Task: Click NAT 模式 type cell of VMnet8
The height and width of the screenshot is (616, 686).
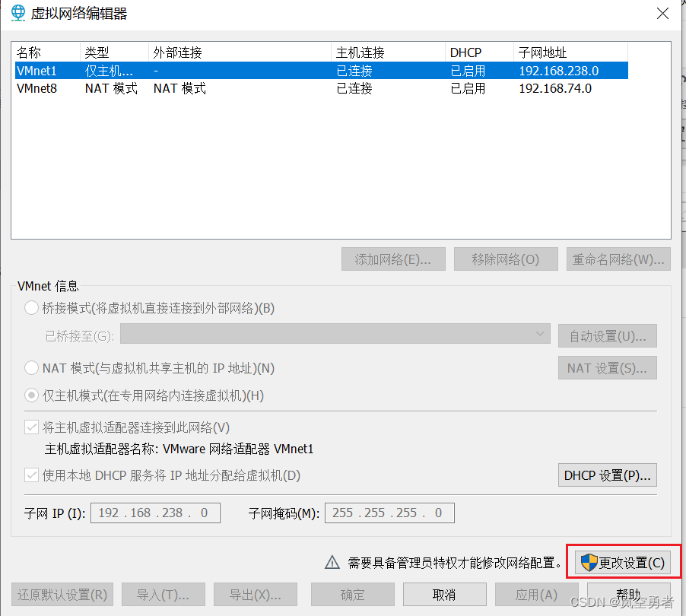Action: point(111,88)
